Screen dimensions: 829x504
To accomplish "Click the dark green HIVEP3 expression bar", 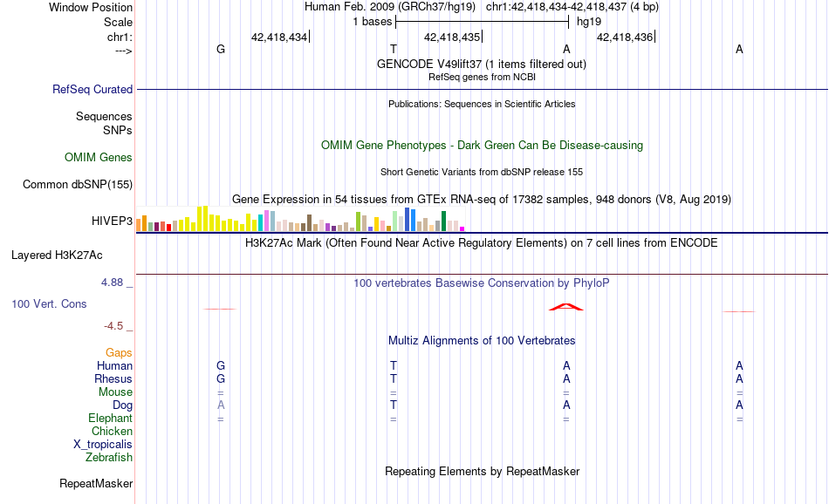I will (x=443, y=221).
